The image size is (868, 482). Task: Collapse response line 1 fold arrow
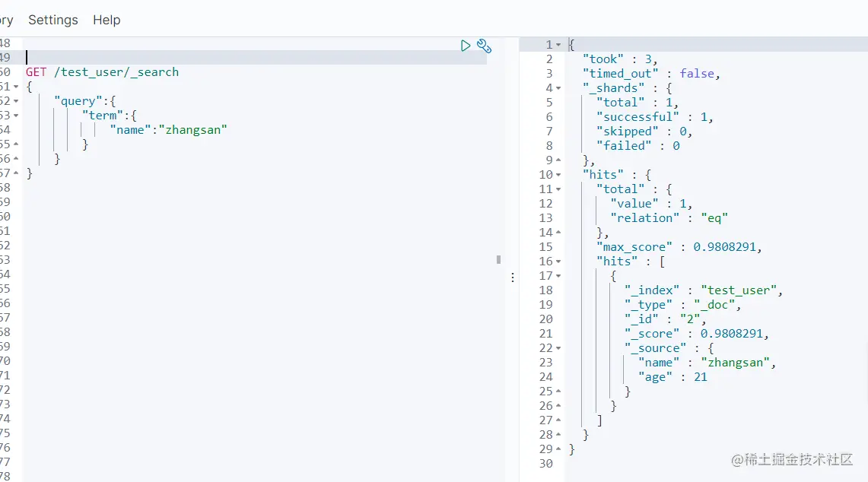(x=558, y=44)
